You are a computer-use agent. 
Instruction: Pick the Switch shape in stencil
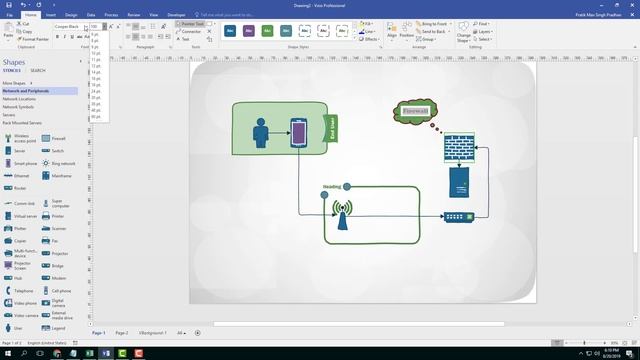click(53, 151)
